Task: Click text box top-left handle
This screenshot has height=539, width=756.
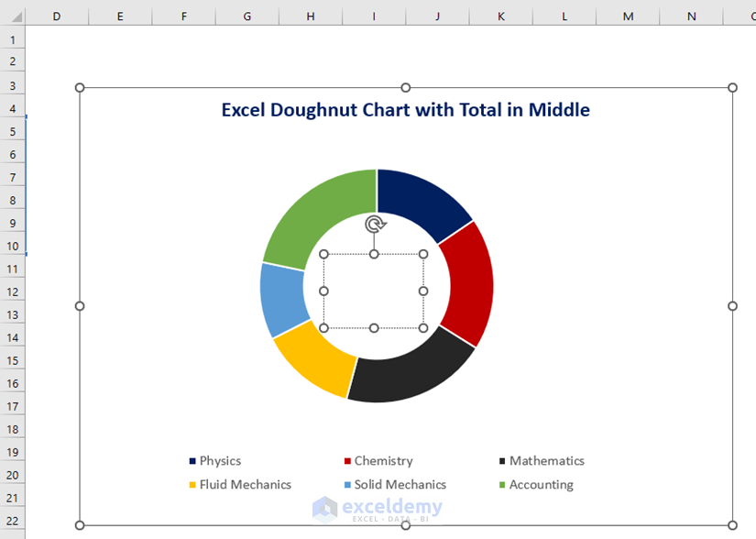Action: point(324,254)
